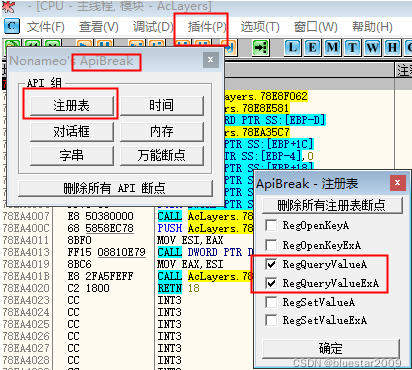This screenshot has height=370, width=412.
Task: Select address row 78EA400C
Action: (26, 228)
